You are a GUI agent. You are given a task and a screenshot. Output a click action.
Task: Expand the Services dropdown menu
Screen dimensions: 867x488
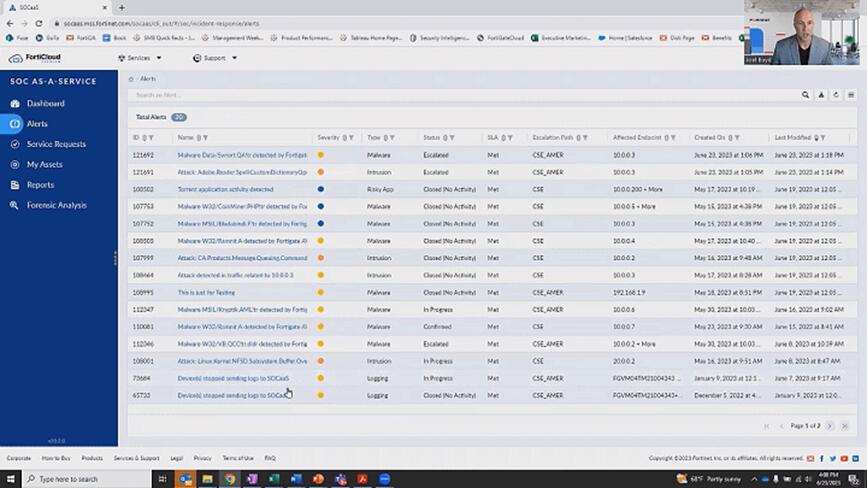140,58
